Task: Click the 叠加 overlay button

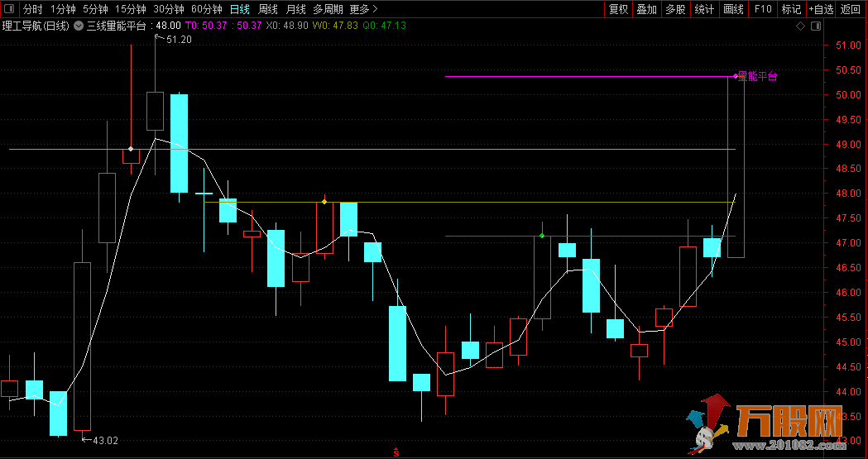Action: pyautogui.click(x=646, y=9)
